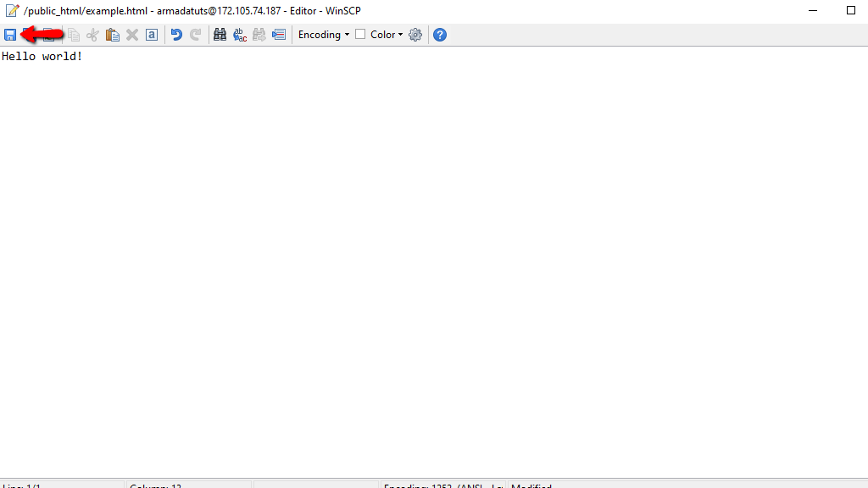Viewport: 868px width, 488px height.
Task: Paste from clipboard using the clipboard icon
Action: (113, 35)
